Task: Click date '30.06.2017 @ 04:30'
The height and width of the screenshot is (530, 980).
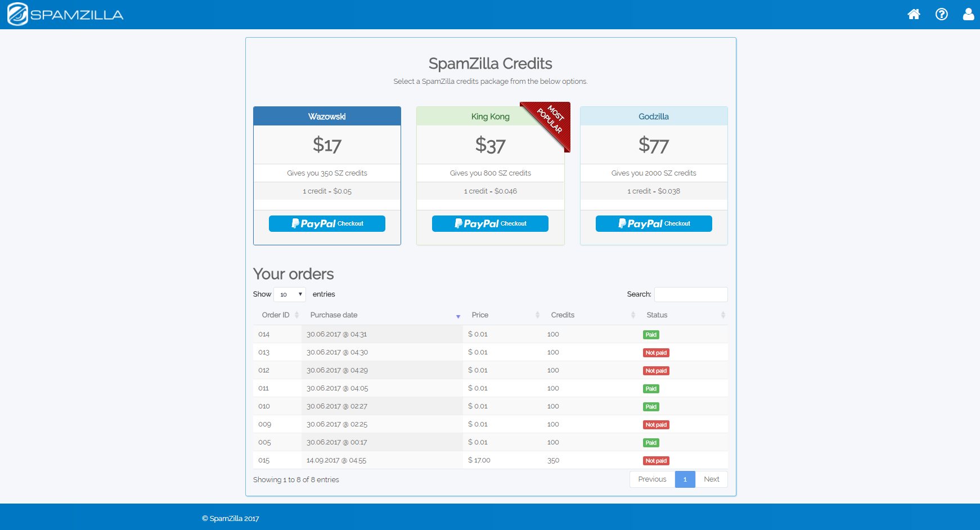Action: (337, 352)
